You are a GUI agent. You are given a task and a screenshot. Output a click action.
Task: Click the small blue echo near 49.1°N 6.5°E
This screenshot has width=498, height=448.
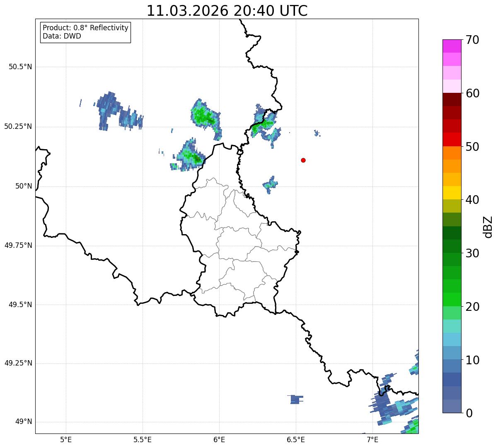(295, 399)
